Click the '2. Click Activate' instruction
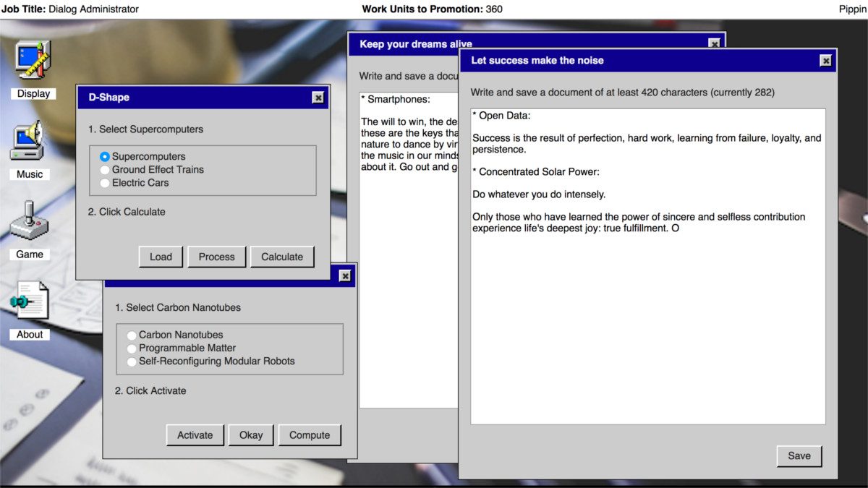Screen dimensions: 868x488 150,390
